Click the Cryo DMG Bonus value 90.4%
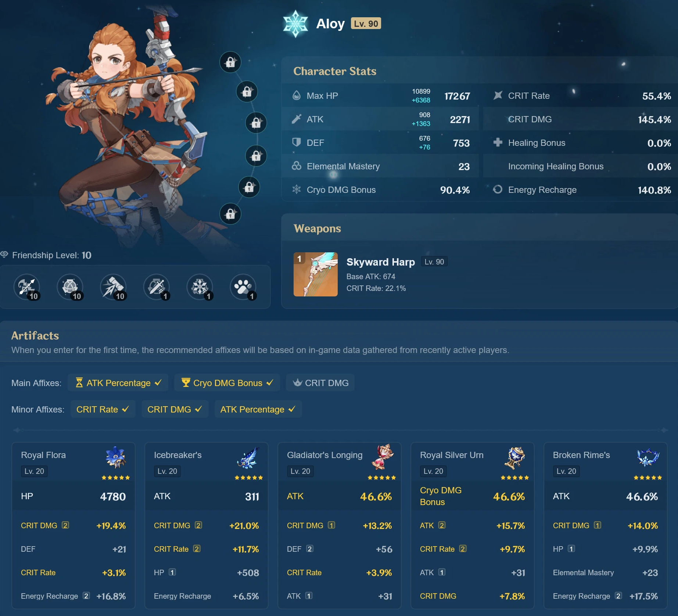Viewport: 678px width, 616px height. pos(455,190)
